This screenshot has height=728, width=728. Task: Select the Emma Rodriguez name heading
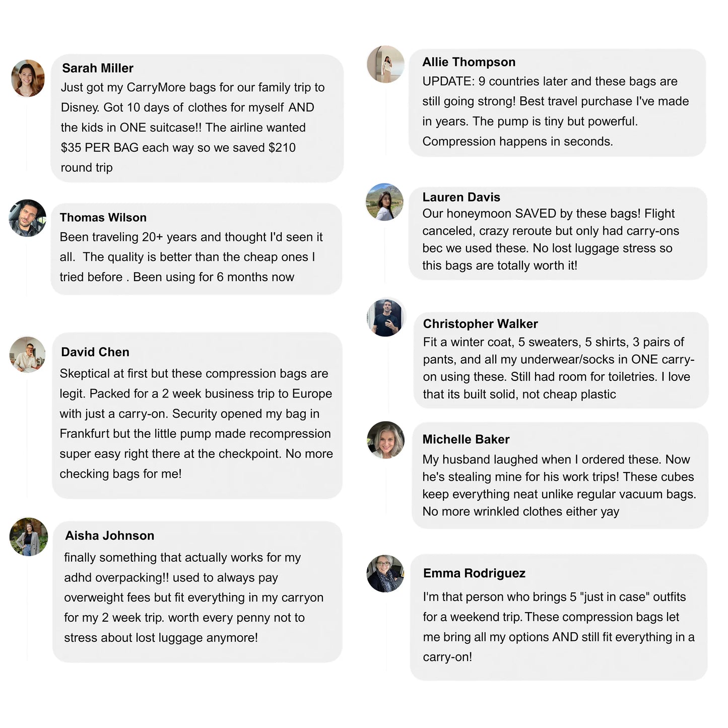click(474, 573)
